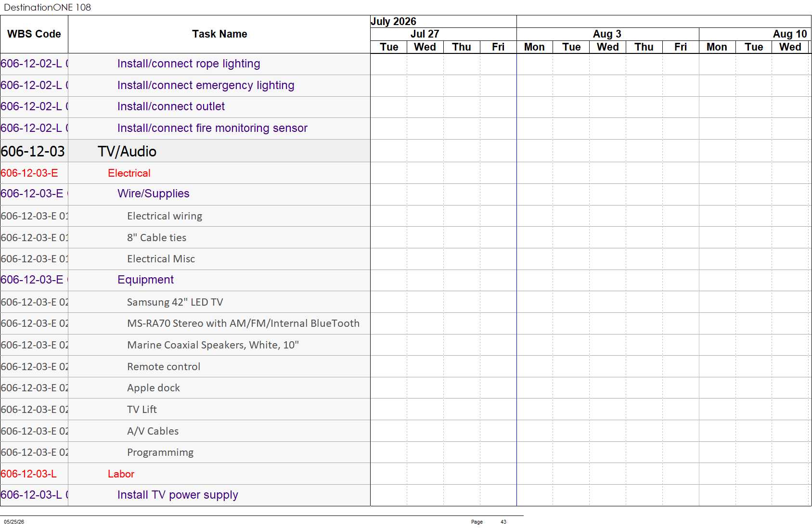The image size is (812, 528).
Task: Select Install TV power supply task
Action: (x=178, y=495)
